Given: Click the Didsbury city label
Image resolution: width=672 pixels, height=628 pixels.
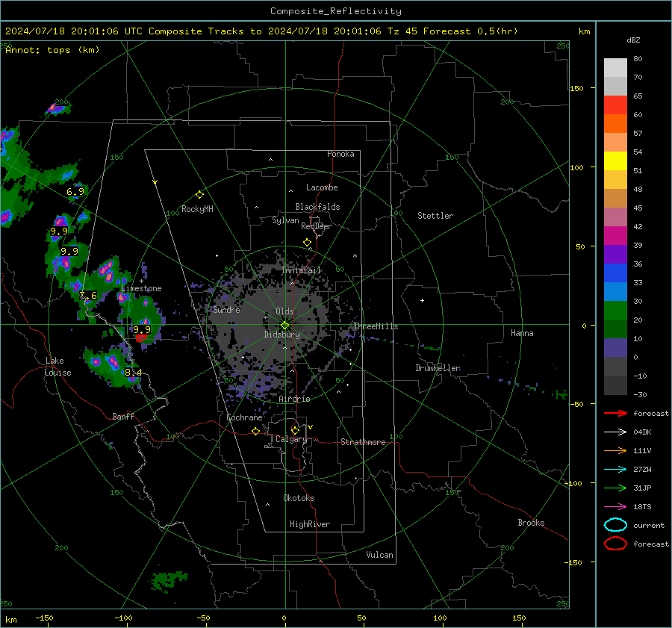Looking at the screenshot, I should coord(281,335).
